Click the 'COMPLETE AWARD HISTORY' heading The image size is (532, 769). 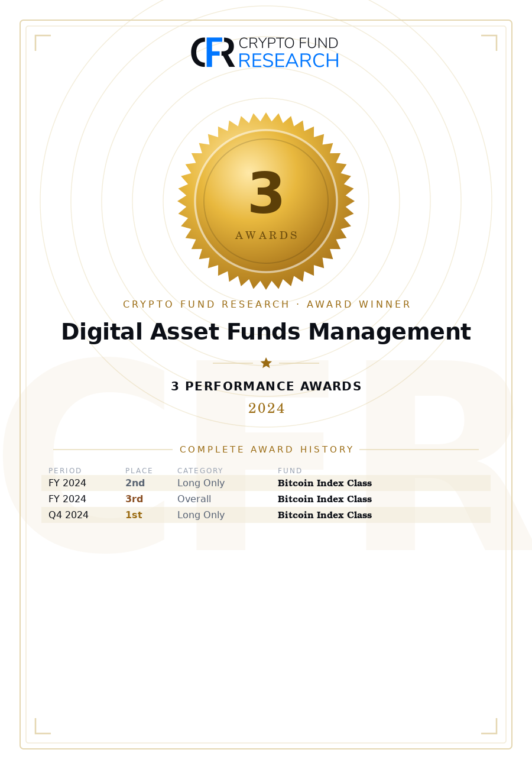[x=266, y=450]
